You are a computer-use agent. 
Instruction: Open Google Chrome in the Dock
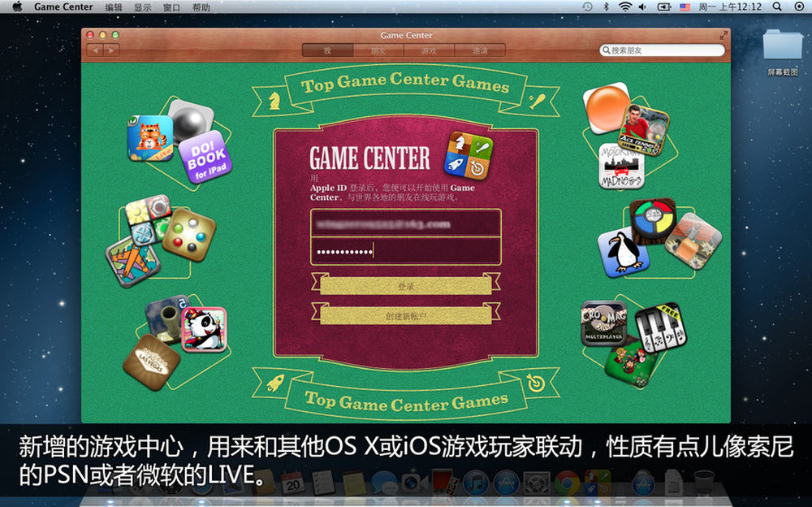[x=567, y=483]
